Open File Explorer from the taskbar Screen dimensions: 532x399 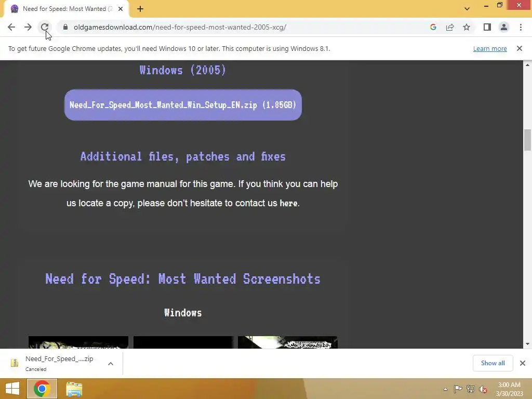(74, 389)
